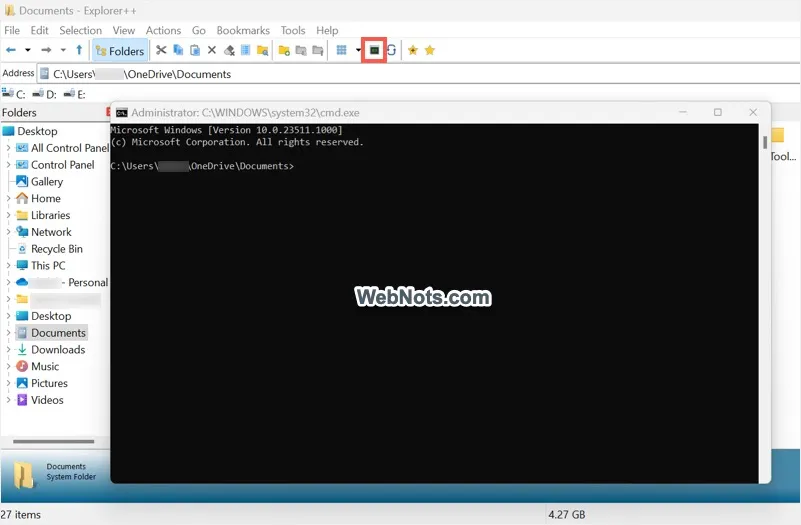801x525 pixels.
Task: Select the D: drive button
Action: click(x=43, y=94)
